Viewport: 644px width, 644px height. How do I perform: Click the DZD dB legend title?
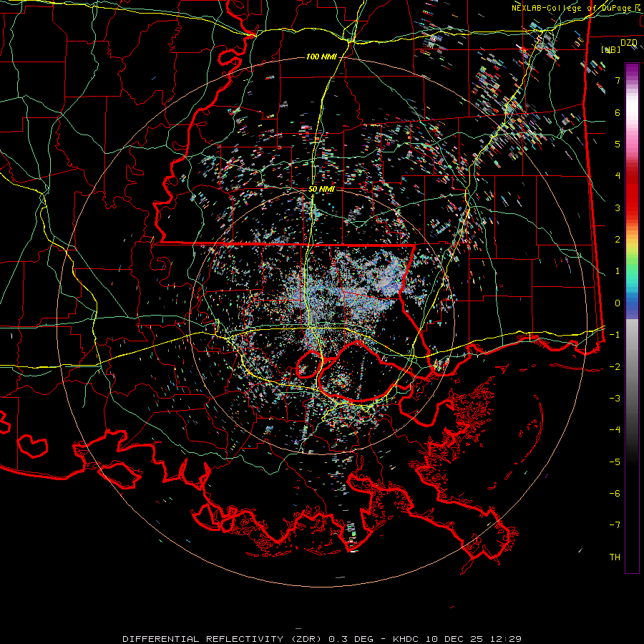point(620,46)
